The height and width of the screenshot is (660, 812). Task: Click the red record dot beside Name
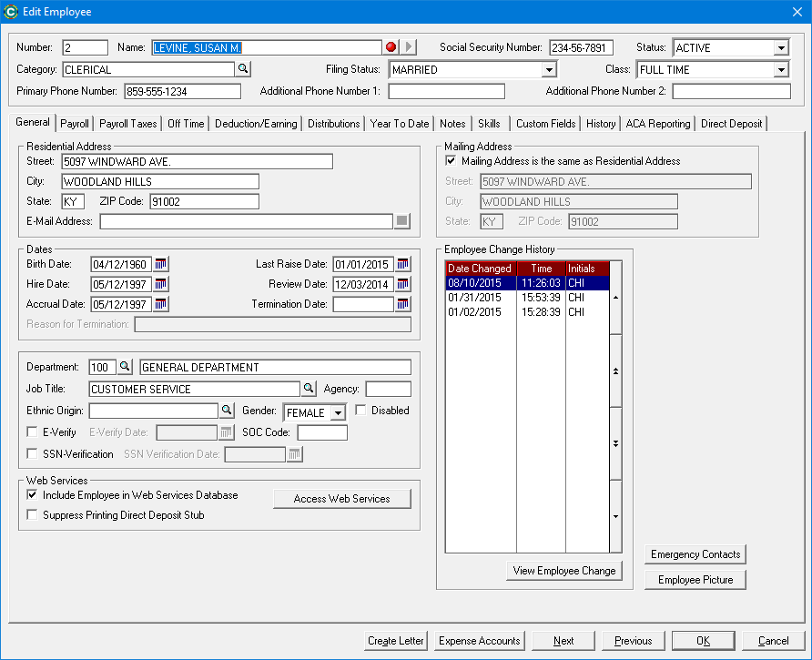(391, 47)
